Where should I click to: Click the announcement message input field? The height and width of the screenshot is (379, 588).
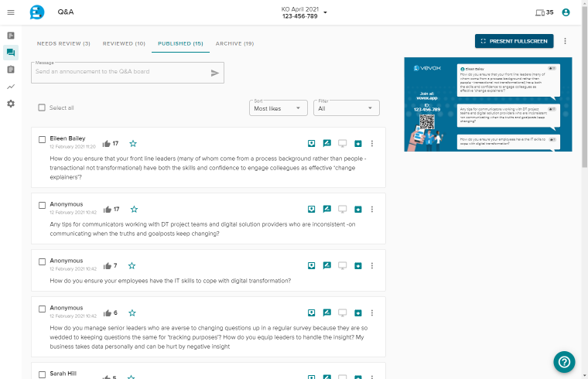pos(120,73)
